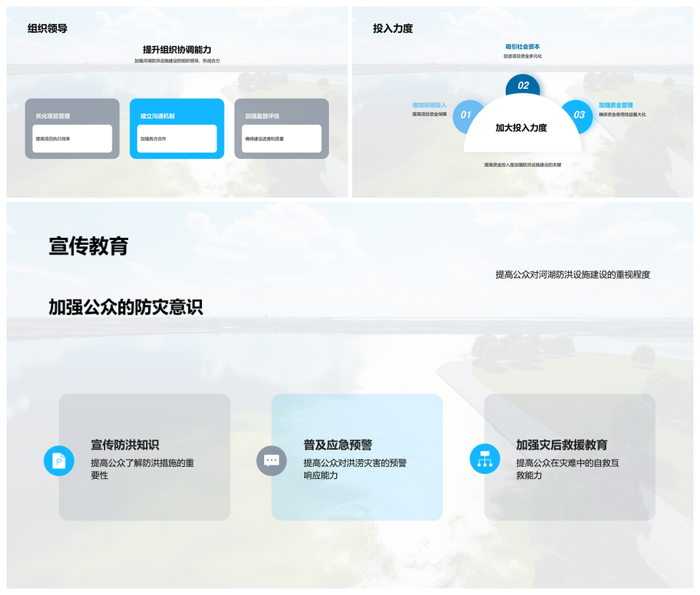
Task: Click the document icon beside 宣传防洪知识
Action: coord(59,461)
